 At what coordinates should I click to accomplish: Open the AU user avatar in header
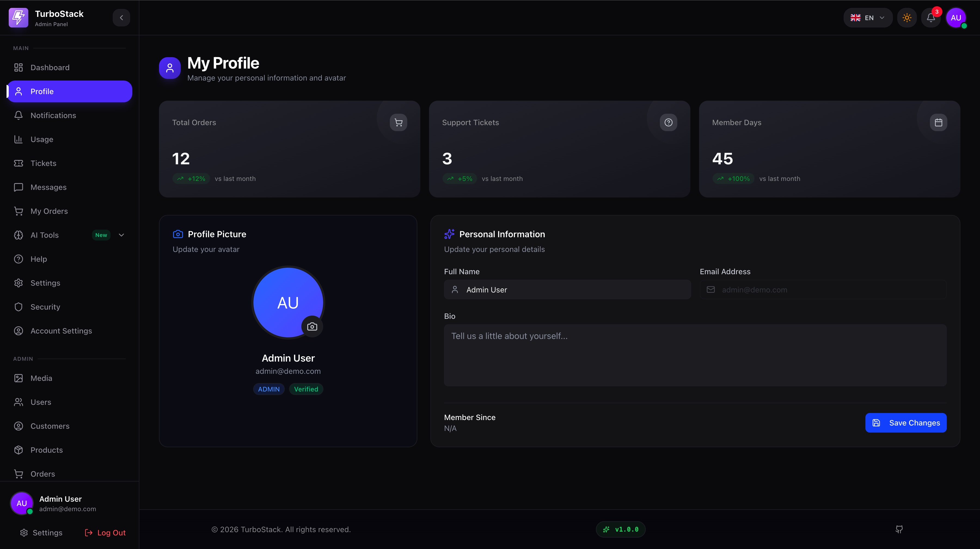[x=956, y=17]
